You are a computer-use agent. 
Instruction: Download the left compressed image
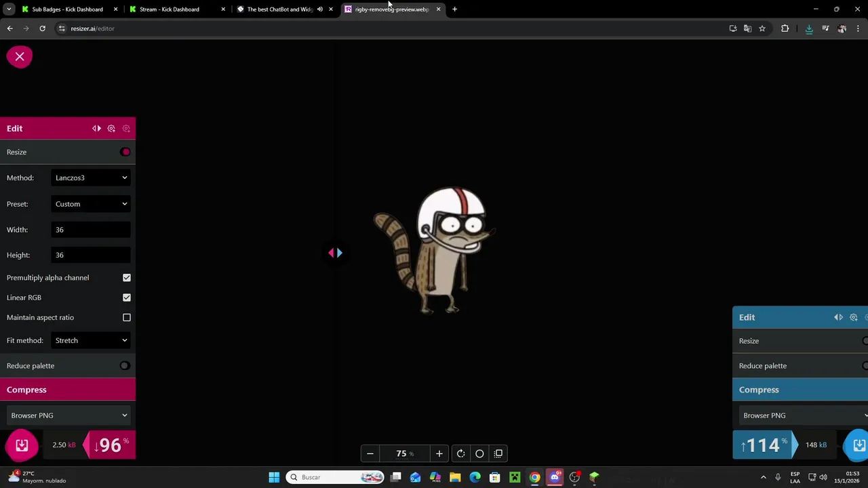22,445
